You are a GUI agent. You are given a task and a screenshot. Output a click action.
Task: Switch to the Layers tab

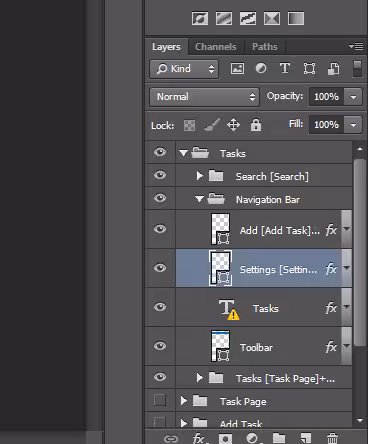click(166, 47)
